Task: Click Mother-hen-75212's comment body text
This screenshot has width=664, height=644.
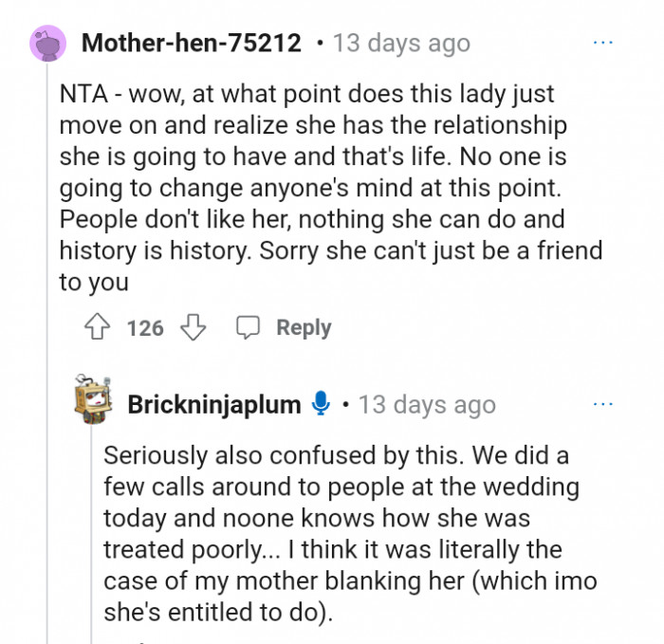Action: tap(323, 190)
